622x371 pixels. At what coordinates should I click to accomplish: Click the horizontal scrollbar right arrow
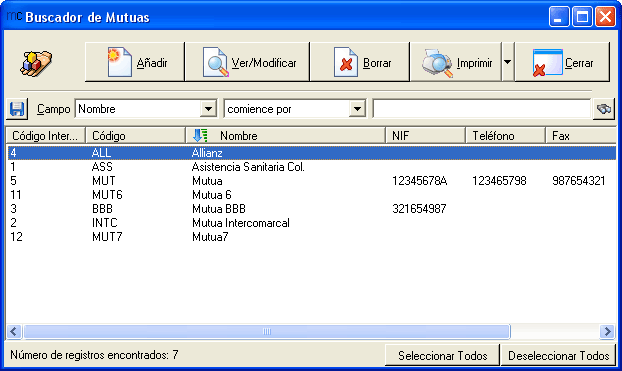point(607,331)
